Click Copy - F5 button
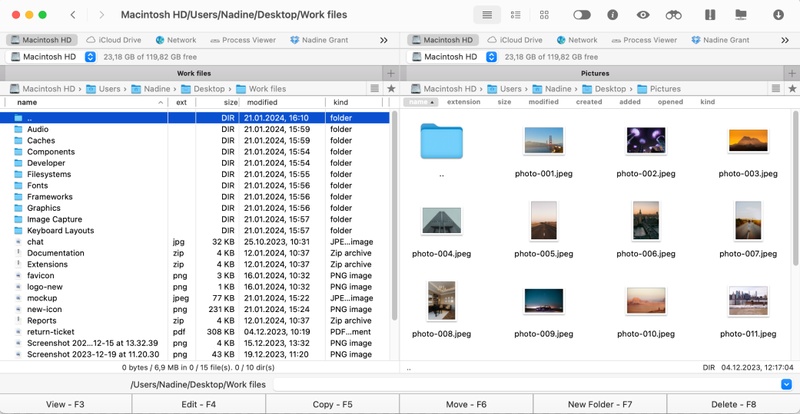This screenshot has width=800, height=414. pyautogui.click(x=333, y=404)
